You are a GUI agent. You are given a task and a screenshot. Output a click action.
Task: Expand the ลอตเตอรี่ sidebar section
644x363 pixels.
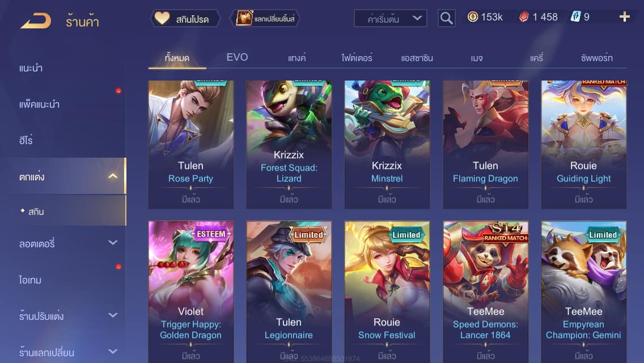(x=113, y=243)
